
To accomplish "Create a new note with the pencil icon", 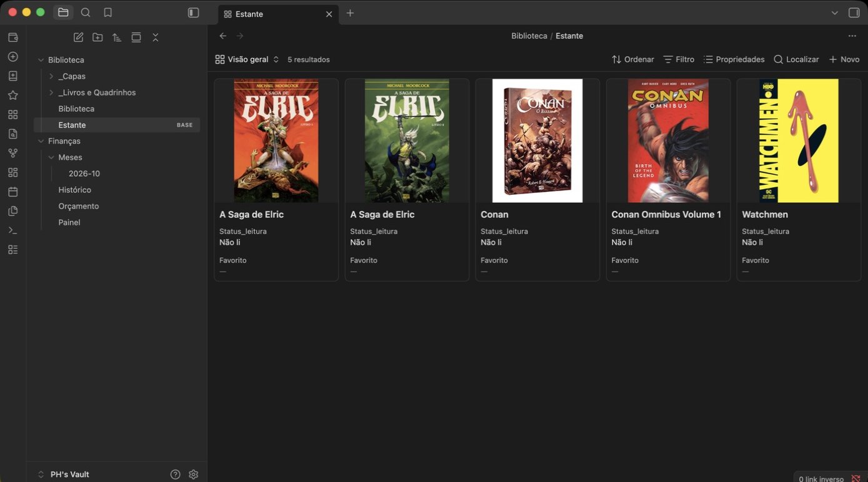I will [x=78, y=37].
